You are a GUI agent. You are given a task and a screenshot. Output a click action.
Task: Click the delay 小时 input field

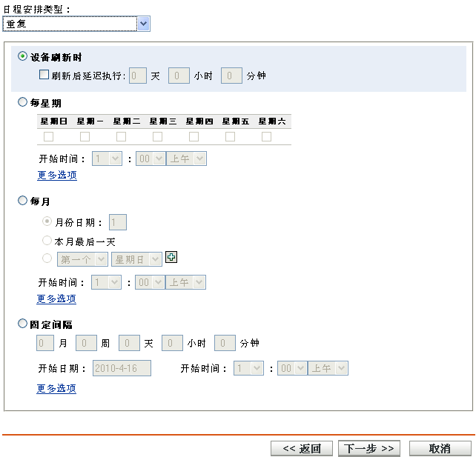(179, 76)
